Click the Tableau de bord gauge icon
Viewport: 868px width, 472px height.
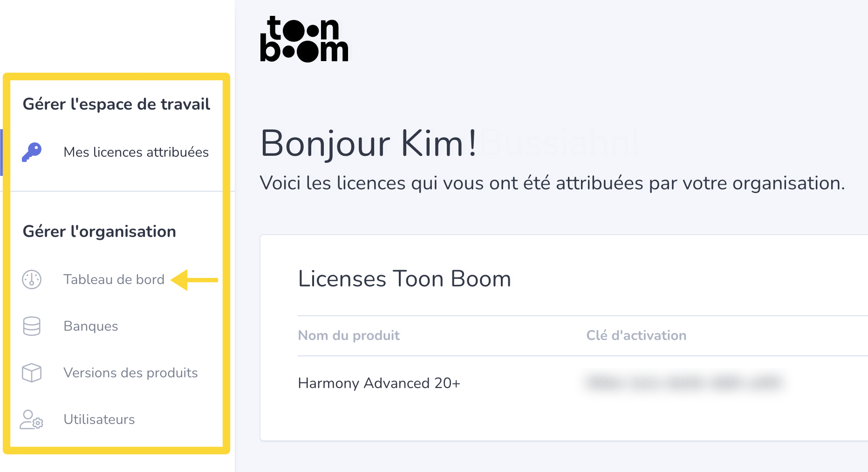point(32,279)
